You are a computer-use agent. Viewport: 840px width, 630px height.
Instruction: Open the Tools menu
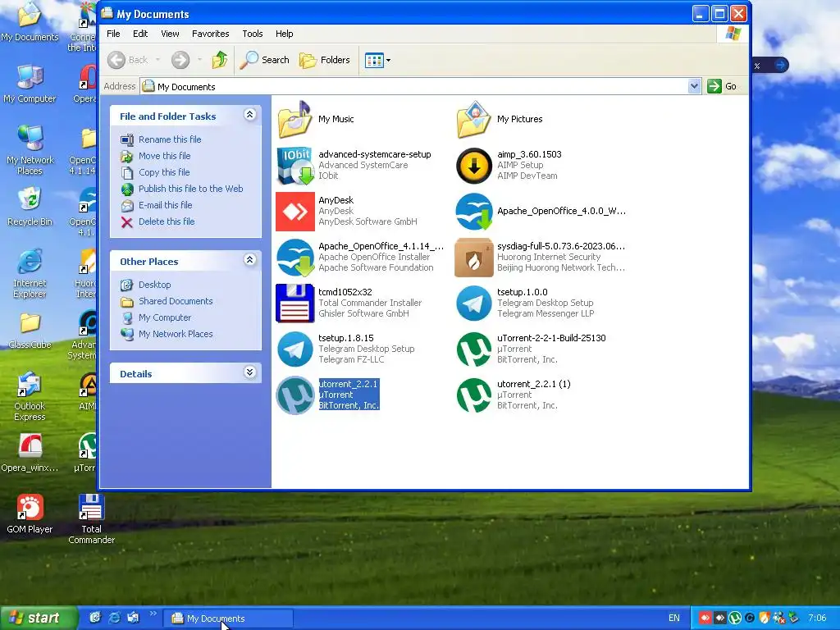[253, 34]
